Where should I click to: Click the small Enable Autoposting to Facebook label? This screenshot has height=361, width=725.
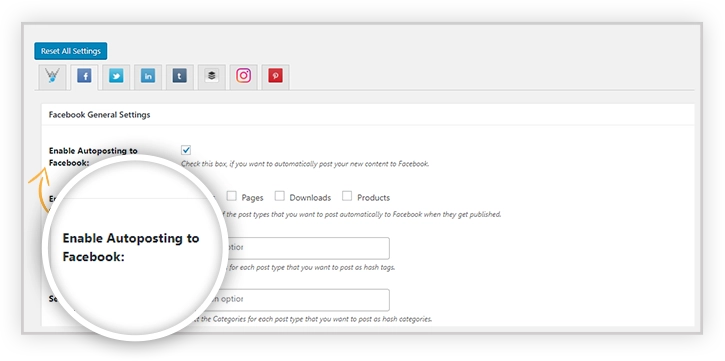click(x=93, y=157)
